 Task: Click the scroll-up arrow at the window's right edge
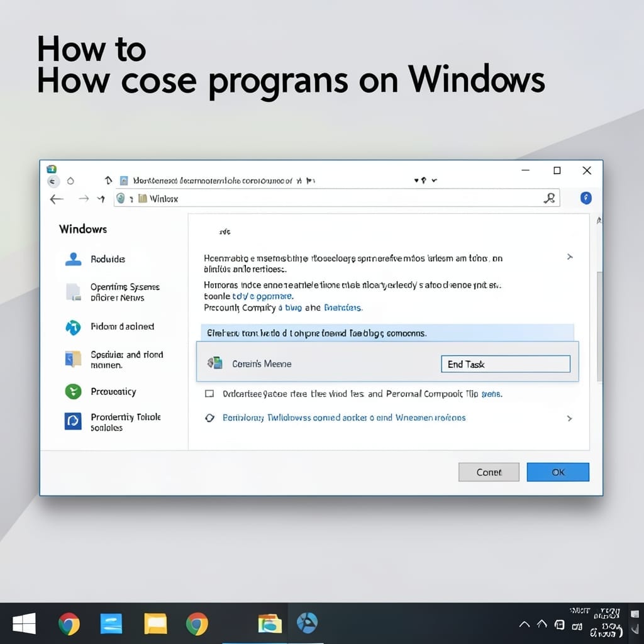tap(599, 221)
